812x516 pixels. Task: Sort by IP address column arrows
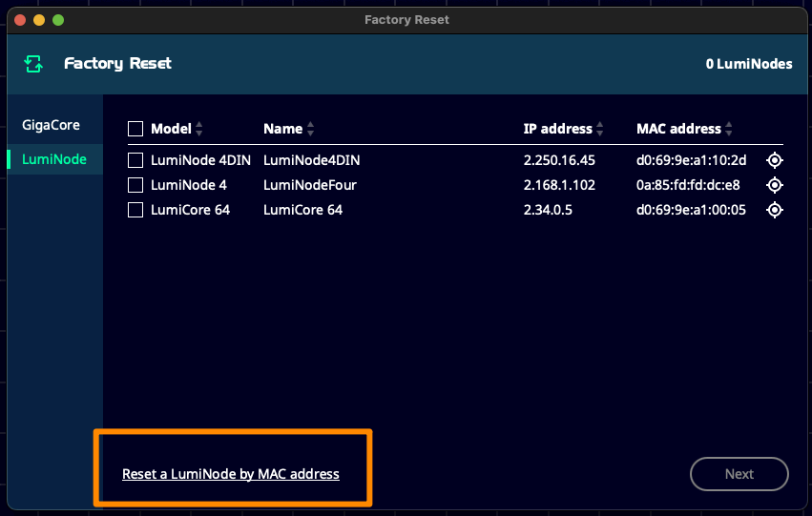coord(601,129)
